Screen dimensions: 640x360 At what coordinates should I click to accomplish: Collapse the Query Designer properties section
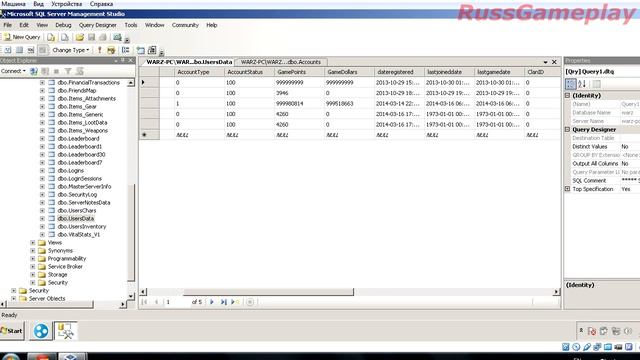(567, 129)
